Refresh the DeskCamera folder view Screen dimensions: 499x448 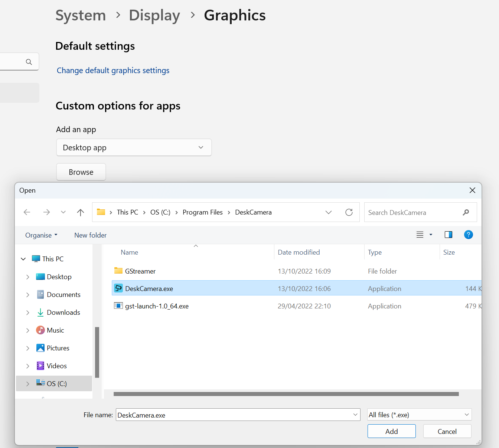[349, 212]
